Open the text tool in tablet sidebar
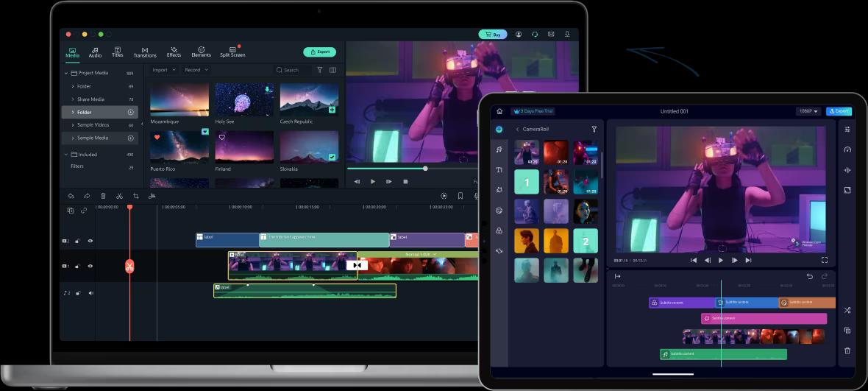This screenshot has height=391, width=868. tap(499, 170)
